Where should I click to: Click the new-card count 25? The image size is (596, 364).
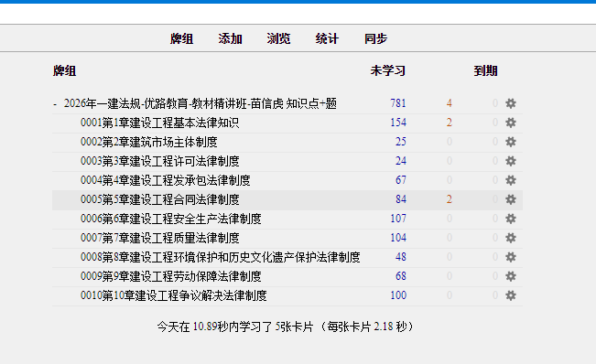point(401,142)
